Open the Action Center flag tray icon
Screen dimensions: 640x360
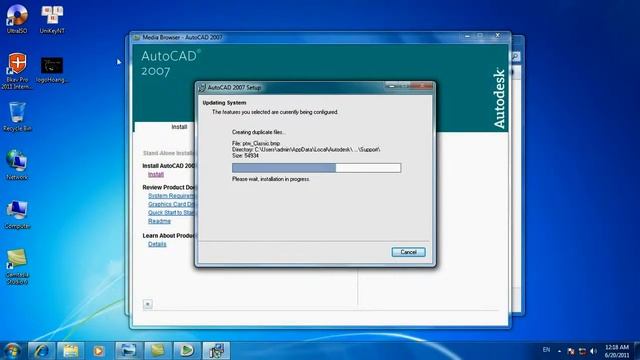click(x=571, y=351)
